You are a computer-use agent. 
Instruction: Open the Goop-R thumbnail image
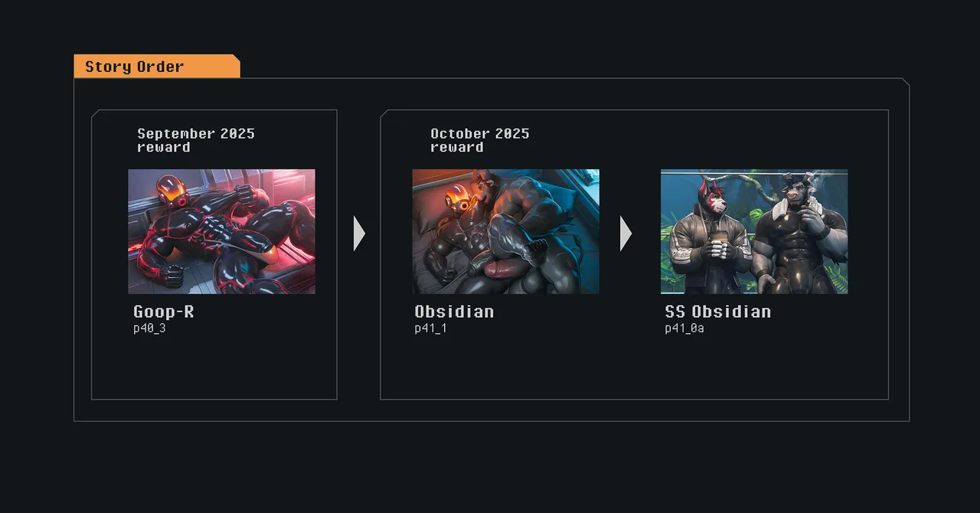[x=221, y=231]
